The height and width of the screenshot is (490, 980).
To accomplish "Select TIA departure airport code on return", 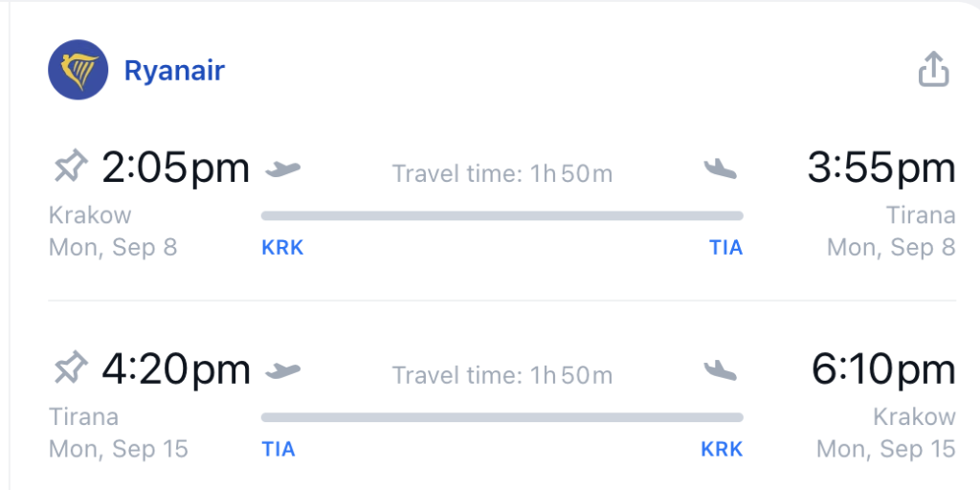I will tap(278, 450).
